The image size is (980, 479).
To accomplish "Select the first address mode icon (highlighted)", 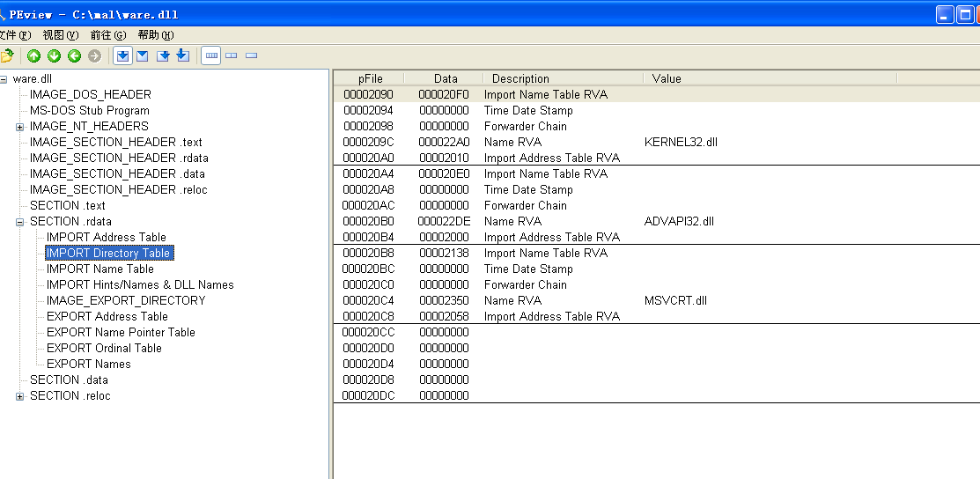I will coord(123,56).
